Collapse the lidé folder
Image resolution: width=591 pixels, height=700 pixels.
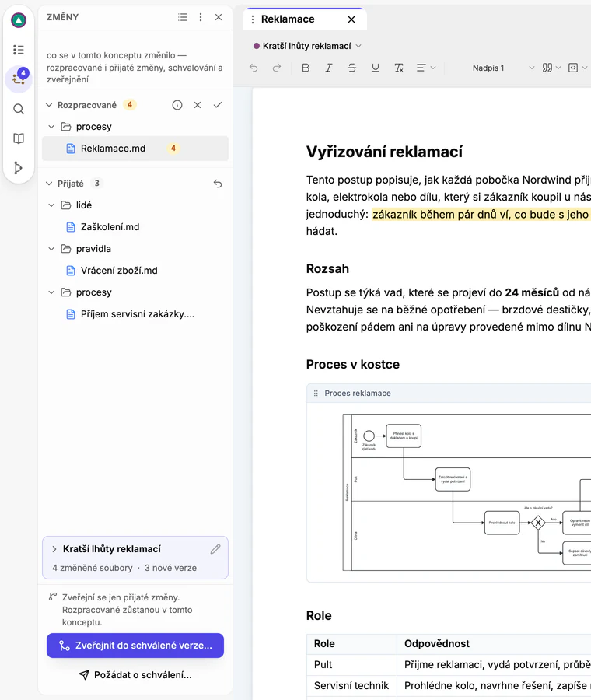coord(51,205)
